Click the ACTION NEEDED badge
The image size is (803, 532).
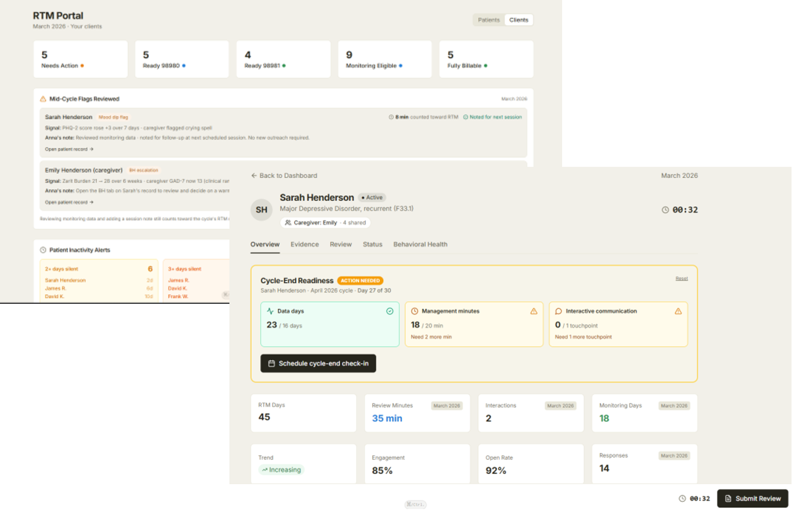coord(360,281)
